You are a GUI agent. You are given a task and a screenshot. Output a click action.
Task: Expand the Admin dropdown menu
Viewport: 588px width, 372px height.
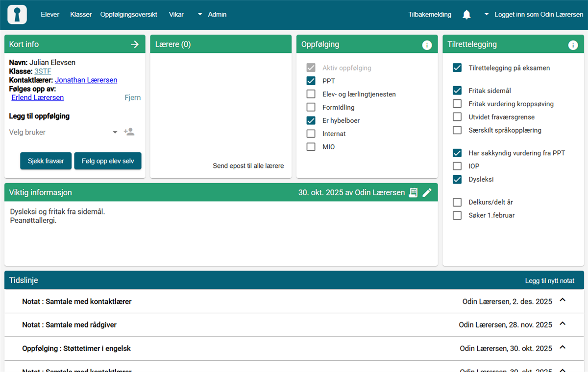pos(212,15)
